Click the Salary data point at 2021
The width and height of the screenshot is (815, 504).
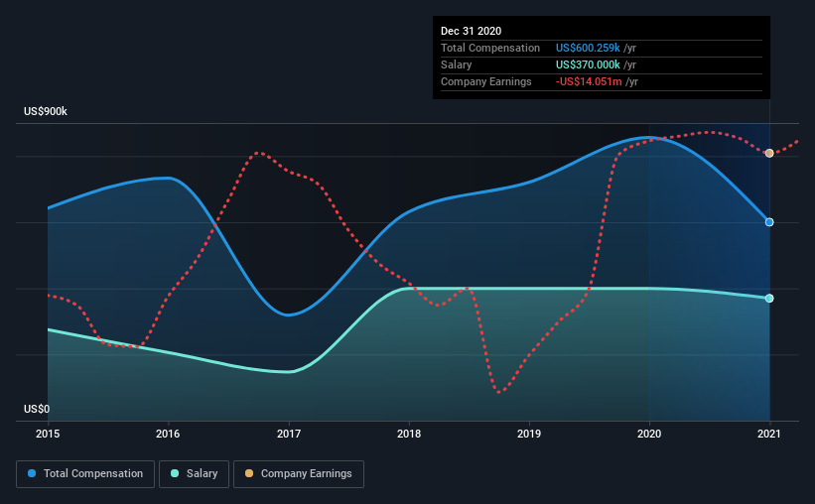pyautogui.click(x=769, y=299)
